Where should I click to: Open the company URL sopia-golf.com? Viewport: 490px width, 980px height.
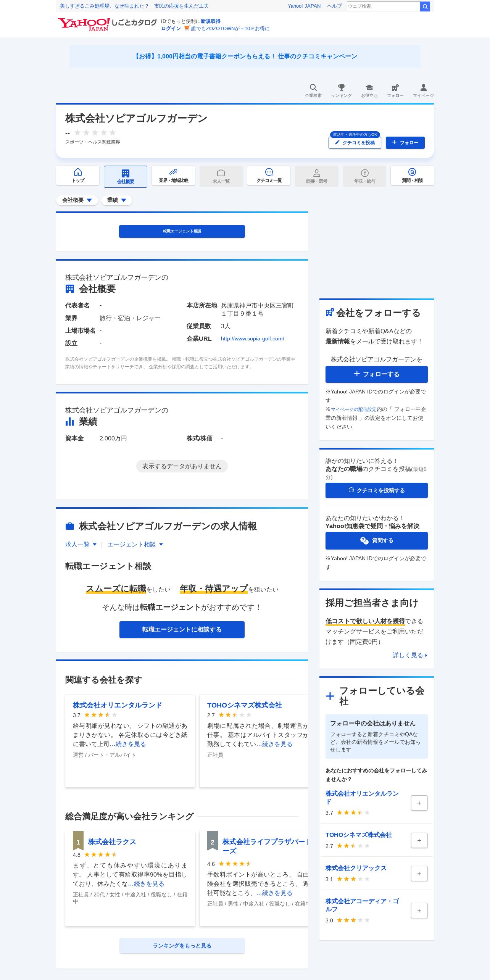point(253,338)
